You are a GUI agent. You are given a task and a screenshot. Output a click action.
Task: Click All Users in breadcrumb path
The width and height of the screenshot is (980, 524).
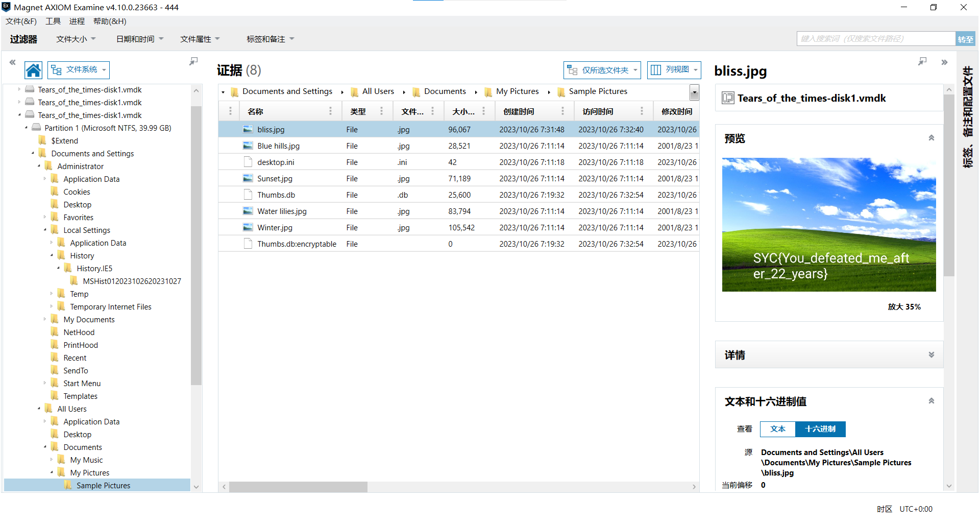(378, 91)
